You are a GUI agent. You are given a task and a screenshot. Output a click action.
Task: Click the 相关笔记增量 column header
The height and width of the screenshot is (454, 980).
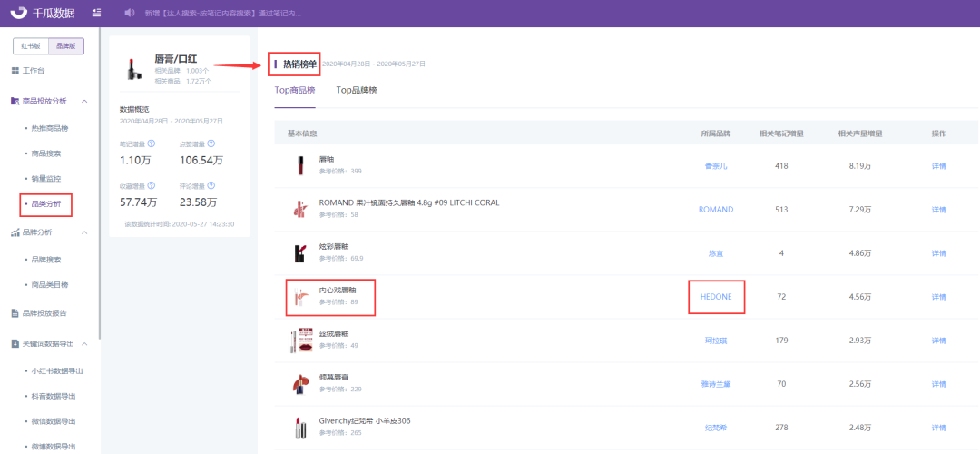pos(781,133)
